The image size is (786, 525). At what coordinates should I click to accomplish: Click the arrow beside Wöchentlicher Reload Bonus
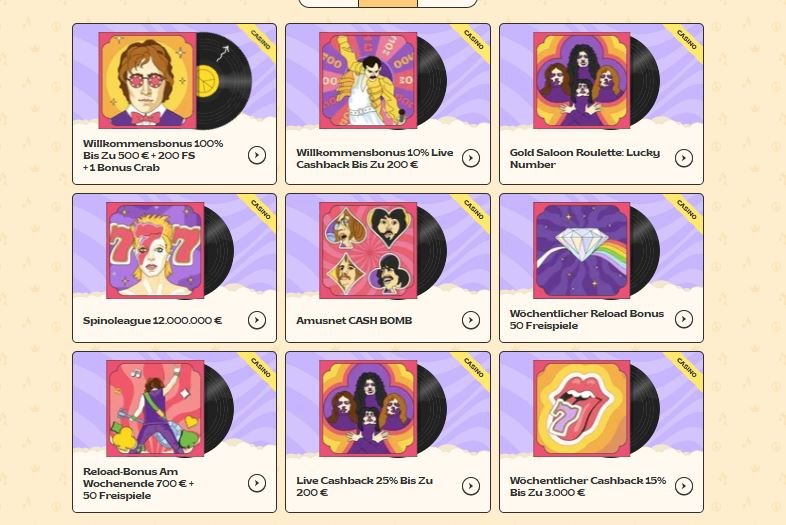pyautogui.click(x=684, y=320)
